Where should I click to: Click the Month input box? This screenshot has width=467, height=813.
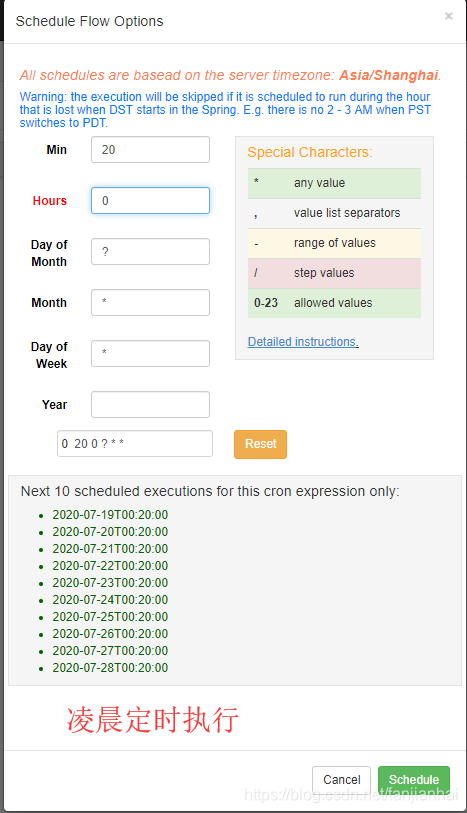[150, 302]
